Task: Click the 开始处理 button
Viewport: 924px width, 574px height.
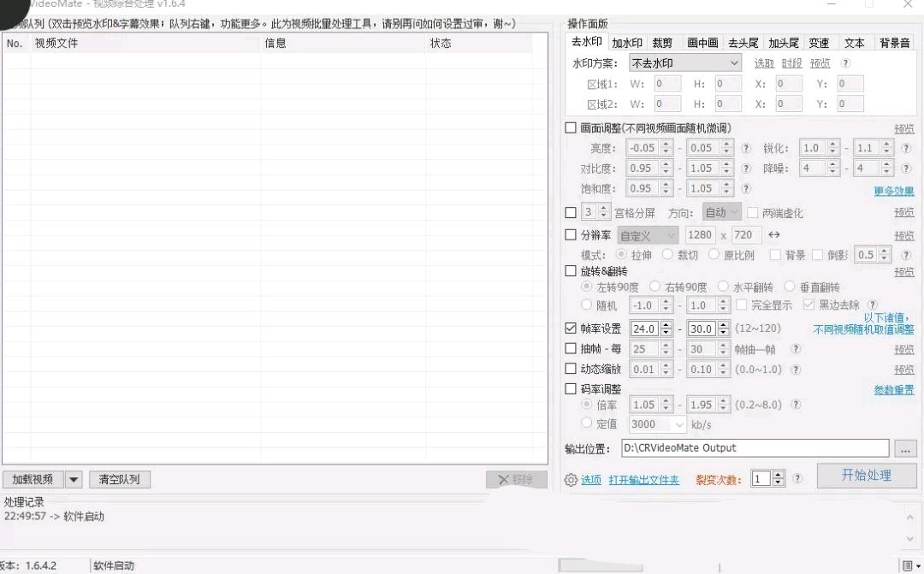Action: point(866,476)
